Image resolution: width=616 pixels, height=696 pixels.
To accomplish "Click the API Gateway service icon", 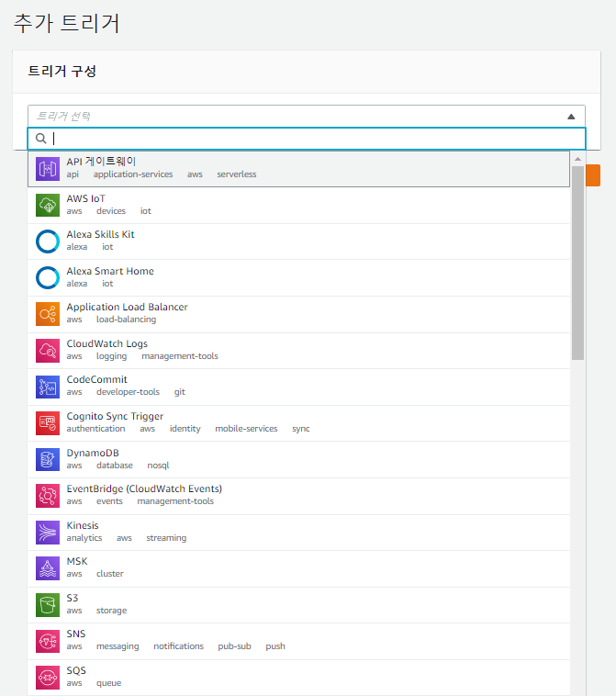I will click(48, 169).
